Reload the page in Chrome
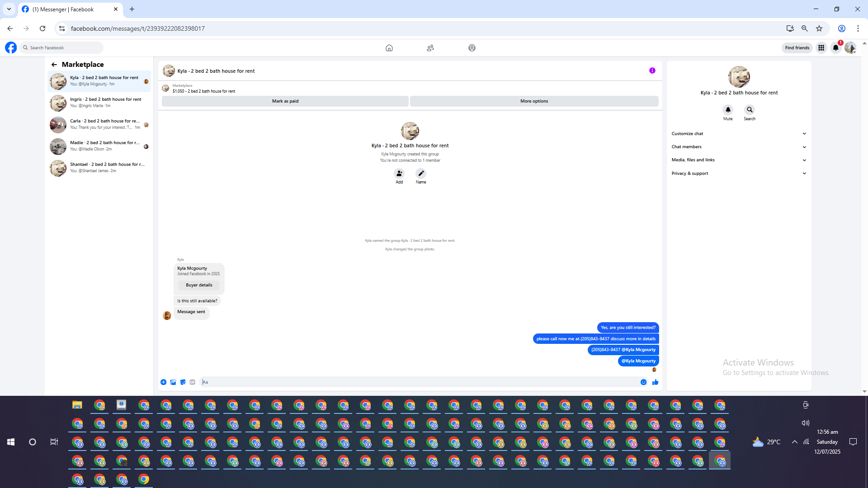The height and width of the screenshot is (488, 868). 42,28
